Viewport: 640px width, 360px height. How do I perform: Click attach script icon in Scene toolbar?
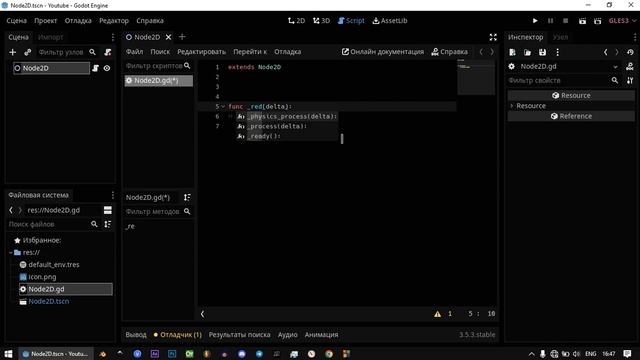click(108, 52)
